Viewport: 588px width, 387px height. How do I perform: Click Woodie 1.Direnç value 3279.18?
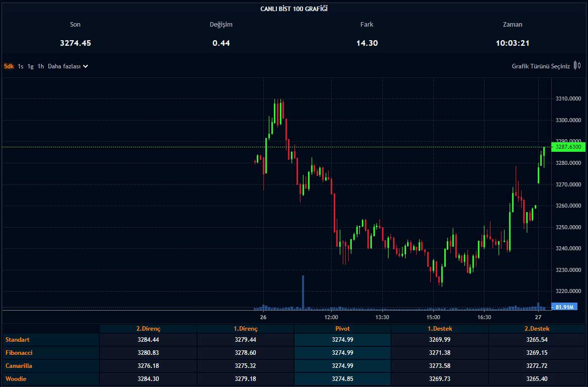pyautogui.click(x=245, y=379)
